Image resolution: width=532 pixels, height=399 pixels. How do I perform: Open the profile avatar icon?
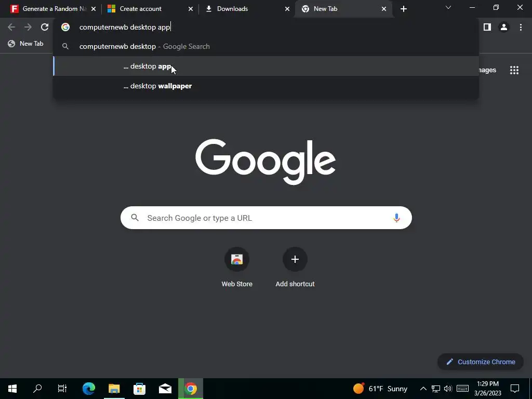(x=504, y=27)
